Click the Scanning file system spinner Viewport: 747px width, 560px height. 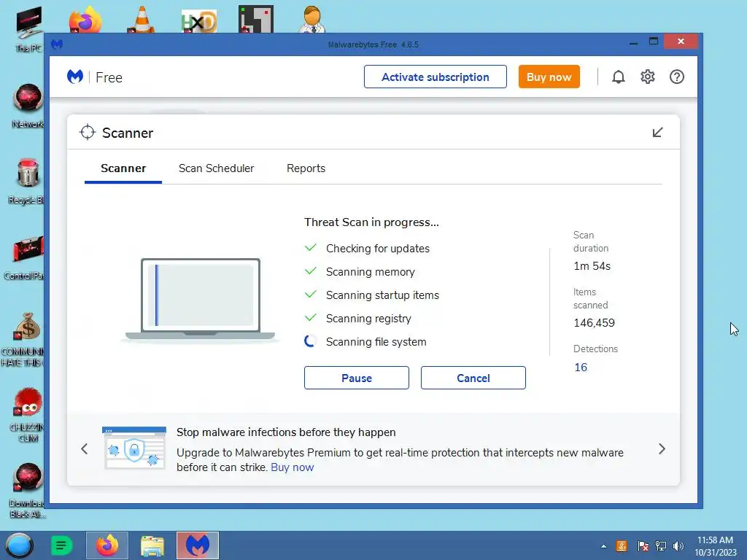310,341
